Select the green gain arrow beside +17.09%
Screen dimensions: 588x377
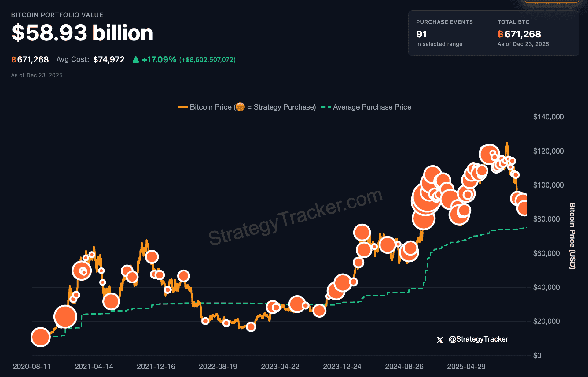135,59
